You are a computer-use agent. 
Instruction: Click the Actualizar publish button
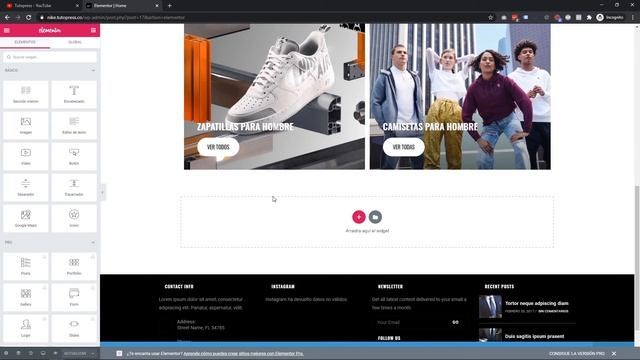click(75, 353)
